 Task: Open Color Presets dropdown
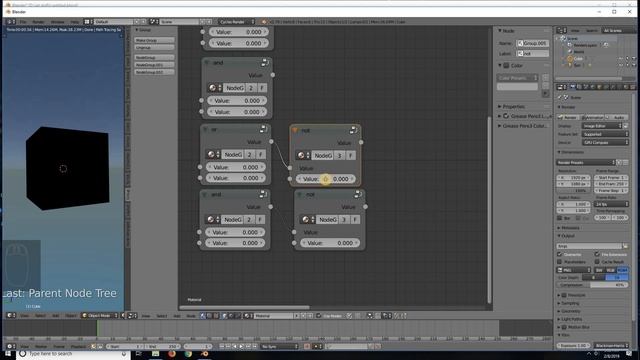[518, 78]
